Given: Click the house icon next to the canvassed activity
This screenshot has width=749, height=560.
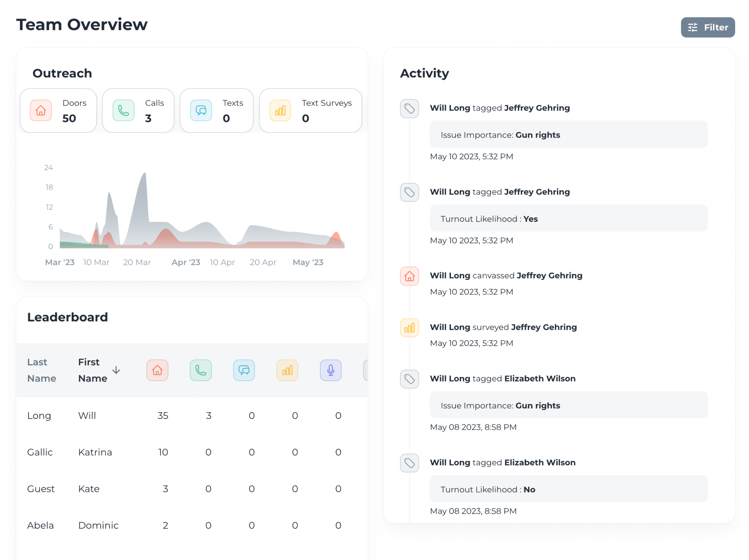Looking at the screenshot, I should pos(409,276).
